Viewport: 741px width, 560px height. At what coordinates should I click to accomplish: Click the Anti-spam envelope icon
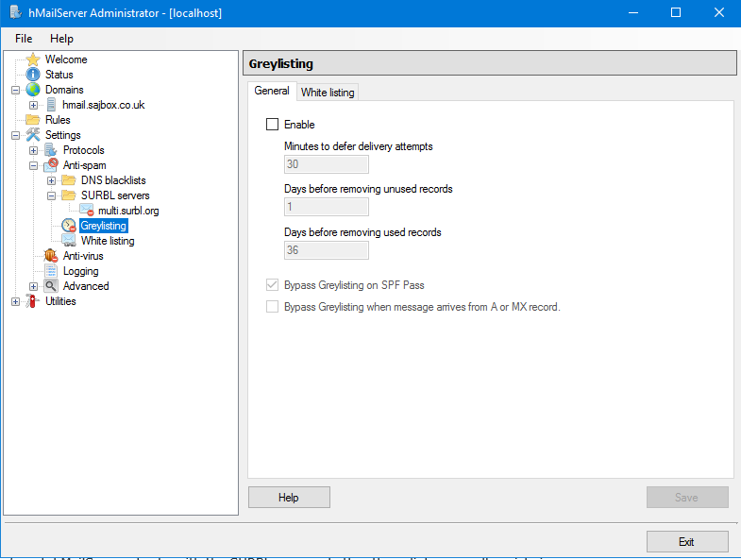click(51, 165)
